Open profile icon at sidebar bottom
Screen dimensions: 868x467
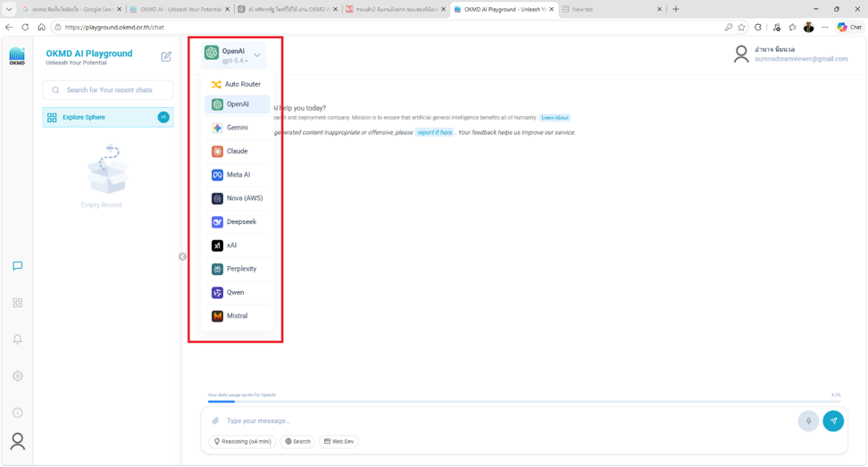coord(18,441)
